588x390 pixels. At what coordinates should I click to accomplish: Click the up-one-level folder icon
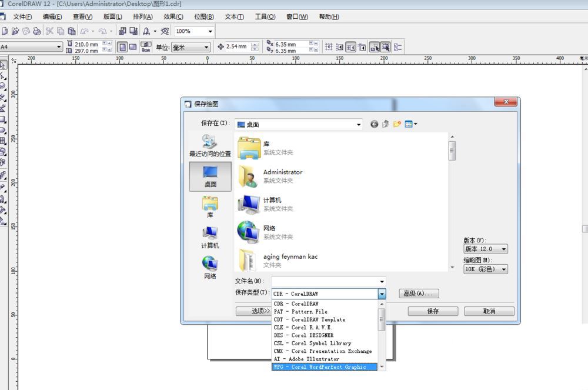386,124
